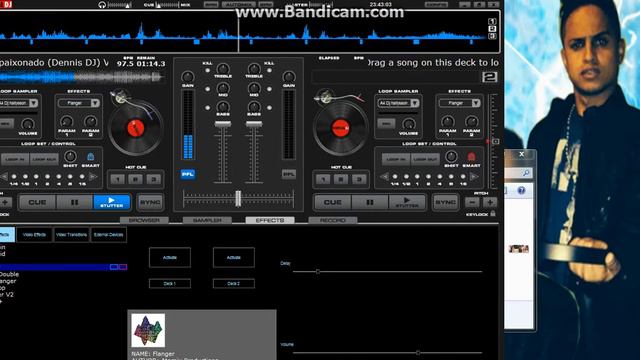Screen dimensions: 640x360
Task: Choose the Deck 1 effect target button
Action: click(170, 283)
